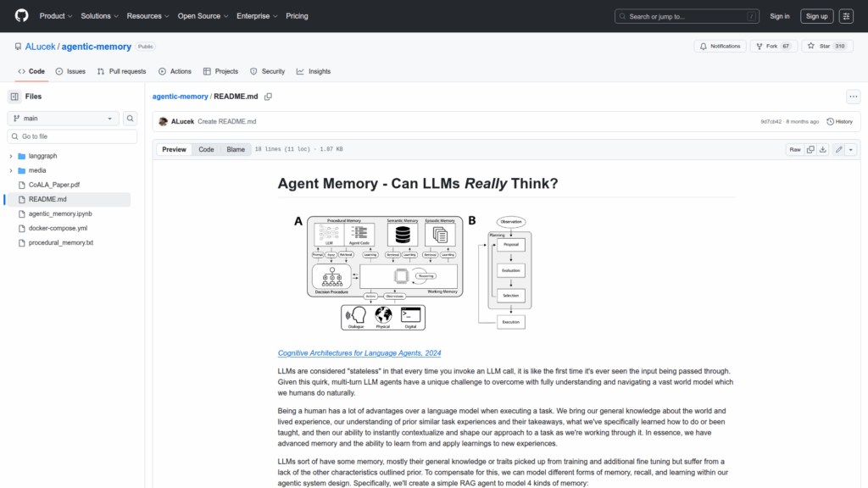This screenshot has width=868, height=488.
Task: Go to the Insights tab
Action: tap(314, 71)
